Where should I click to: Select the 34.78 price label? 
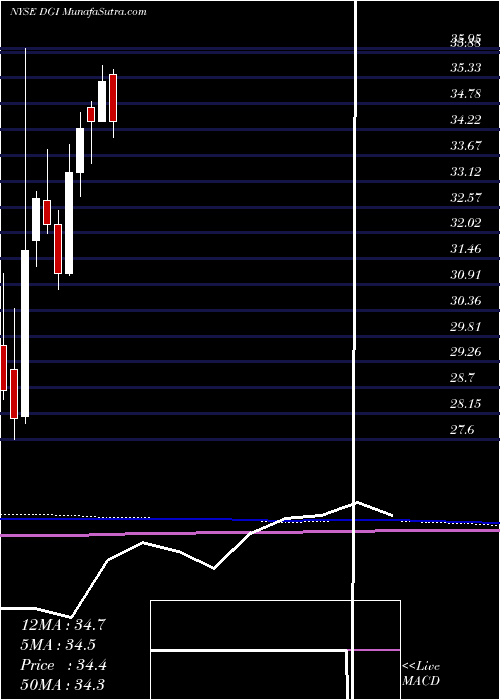tap(466, 94)
